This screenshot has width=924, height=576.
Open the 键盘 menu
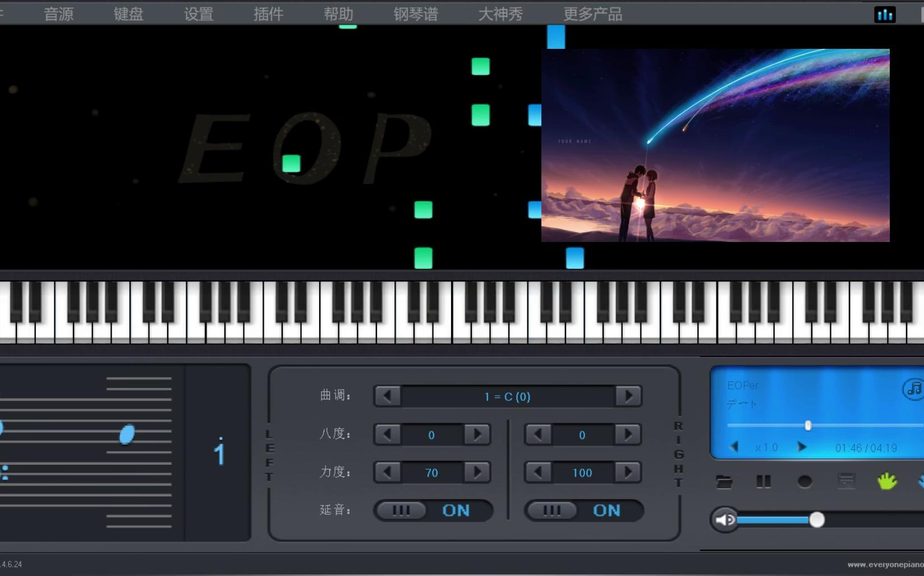click(128, 14)
